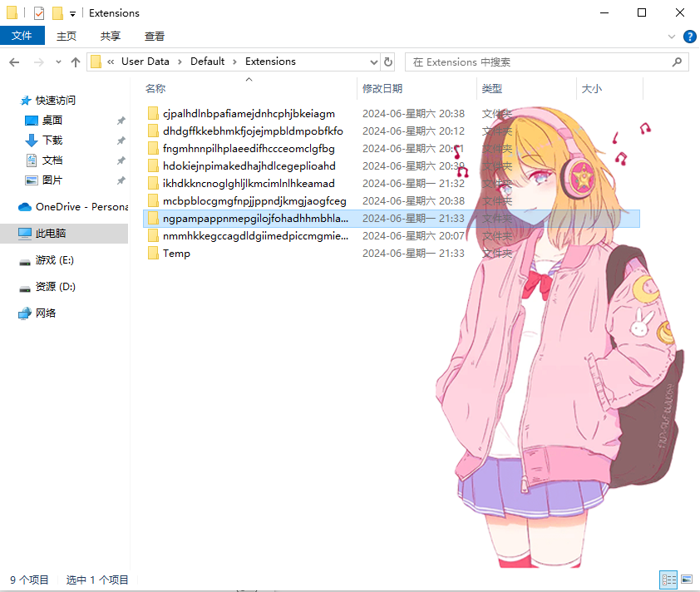Viewport: 700px width, 592px height.
Task: Click the Extensions breadcrumb
Action: pos(270,62)
